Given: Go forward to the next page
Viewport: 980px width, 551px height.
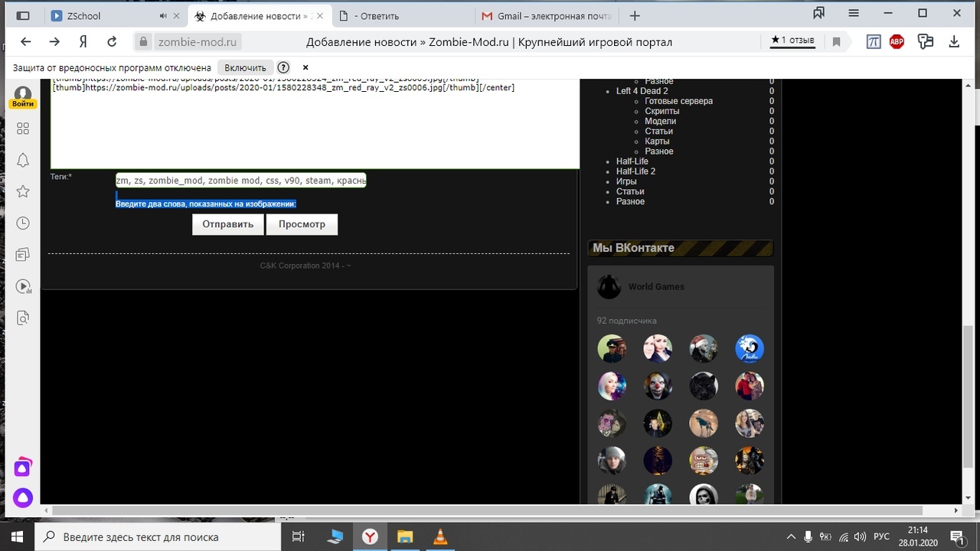Looking at the screenshot, I should pyautogui.click(x=54, y=42).
